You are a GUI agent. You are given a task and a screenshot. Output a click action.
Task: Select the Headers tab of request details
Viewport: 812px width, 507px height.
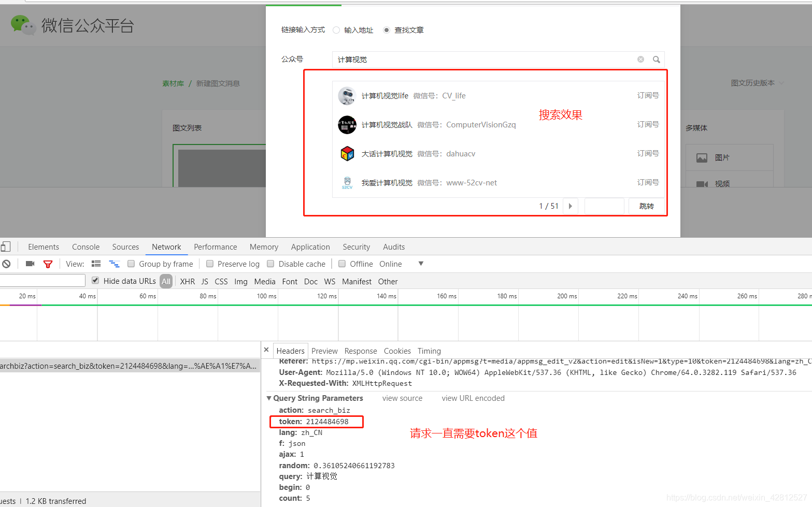tap(290, 351)
